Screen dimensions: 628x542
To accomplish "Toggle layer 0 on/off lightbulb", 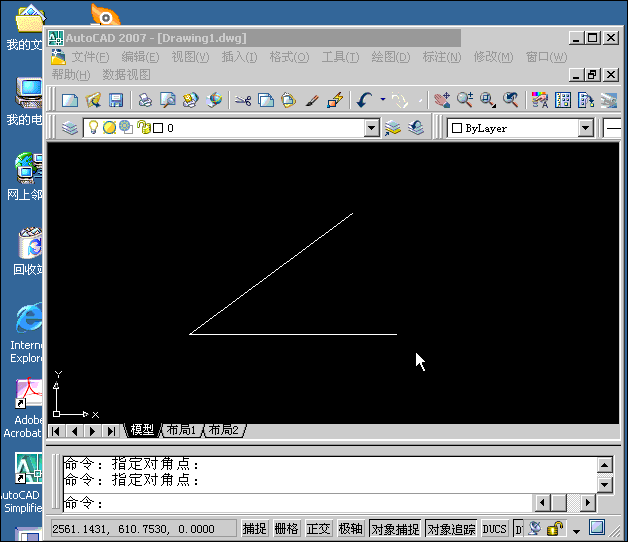I will pos(93,127).
